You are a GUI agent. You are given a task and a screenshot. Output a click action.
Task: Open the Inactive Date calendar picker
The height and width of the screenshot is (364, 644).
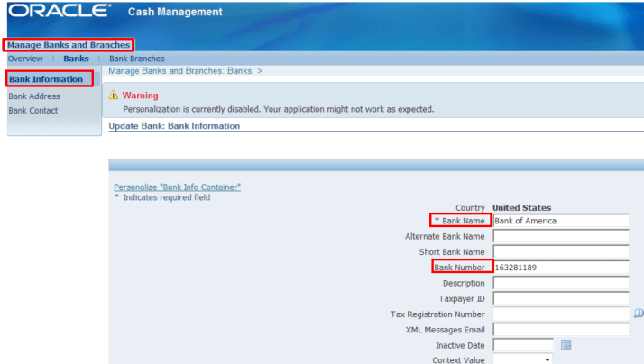[566, 345]
